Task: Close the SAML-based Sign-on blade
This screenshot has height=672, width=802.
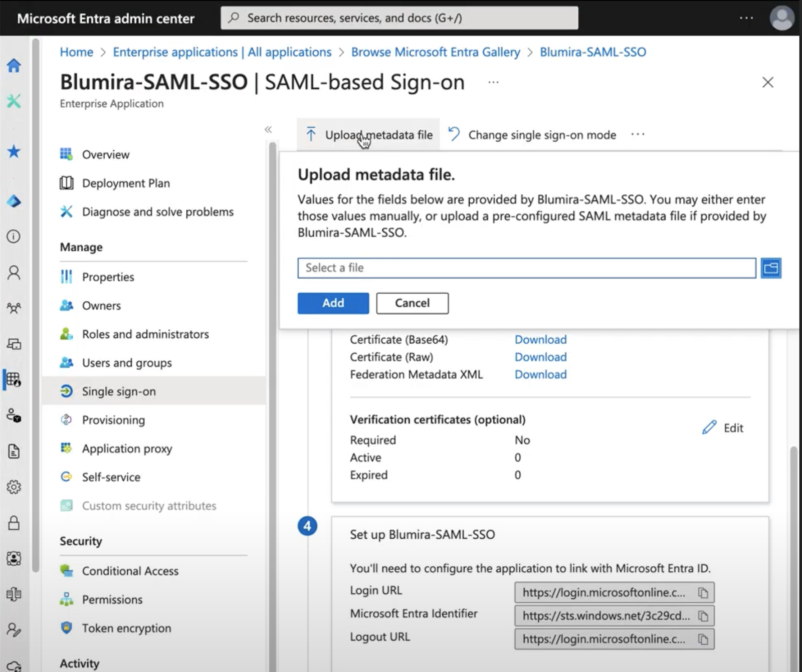Action: tap(768, 82)
